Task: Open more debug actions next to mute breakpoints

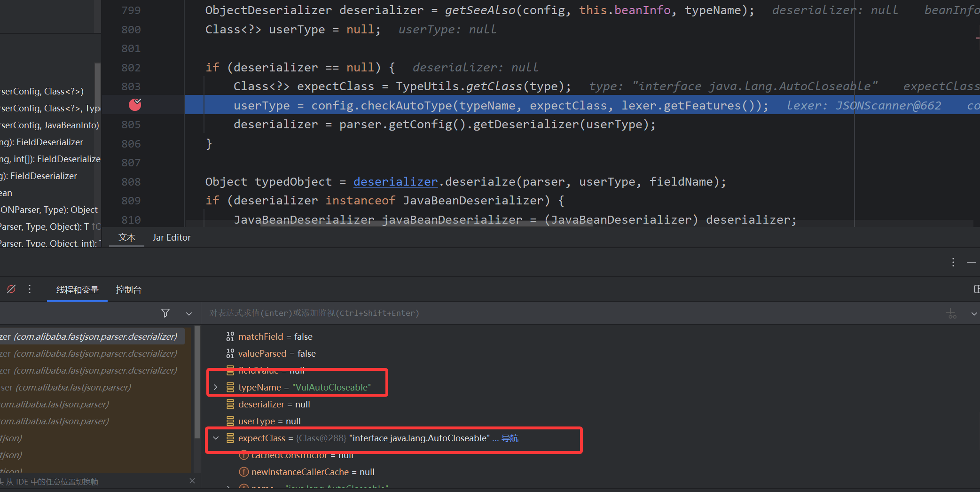Action: [30, 289]
